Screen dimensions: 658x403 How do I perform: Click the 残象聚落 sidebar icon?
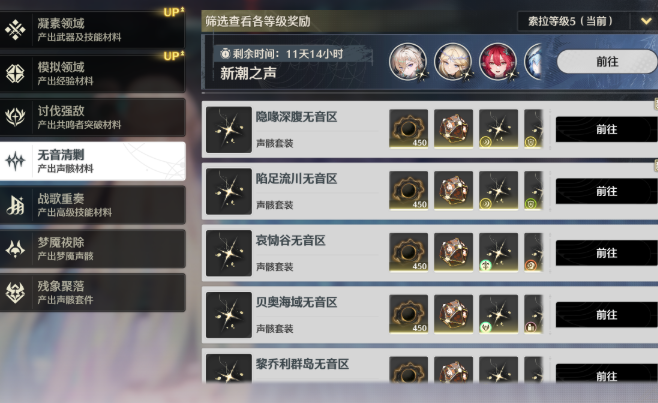[16, 293]
